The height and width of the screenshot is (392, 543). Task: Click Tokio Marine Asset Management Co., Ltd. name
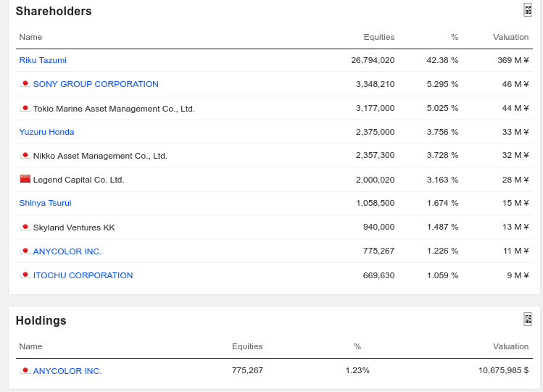[114, 109]
